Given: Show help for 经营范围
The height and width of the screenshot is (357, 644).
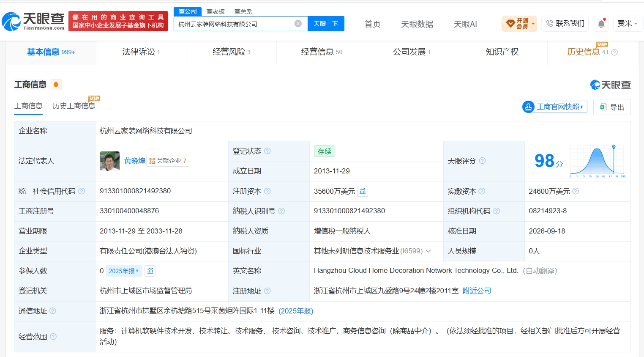Looking at the screenshot, I should (53, 337).
